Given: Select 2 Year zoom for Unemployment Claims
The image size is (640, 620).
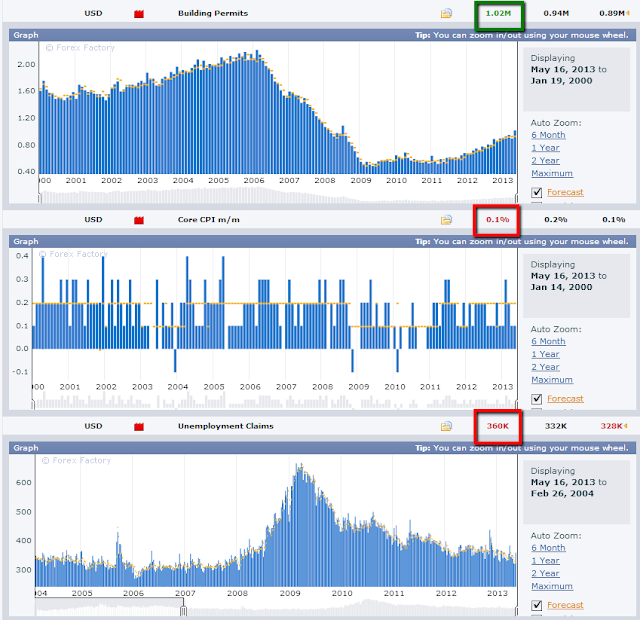Looking at the screenshot, I should click(545, 573).
